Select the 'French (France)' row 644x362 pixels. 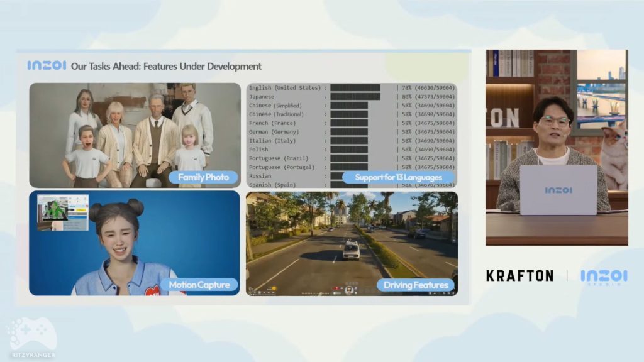pos(352,123)
